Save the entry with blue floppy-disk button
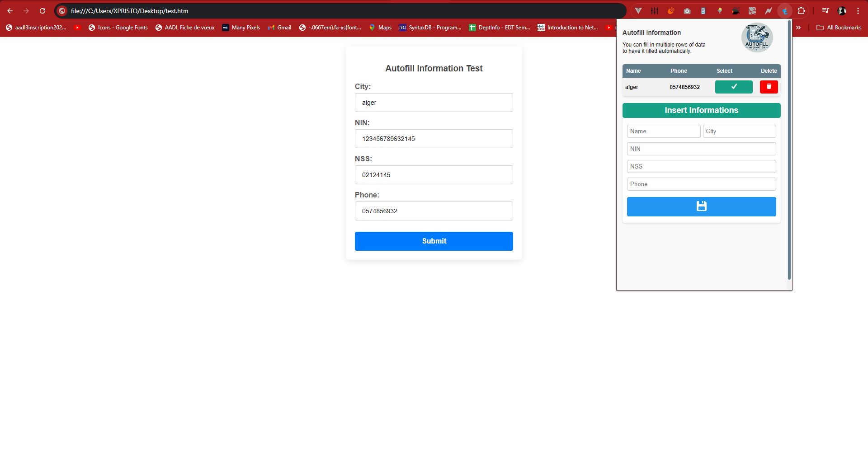This screenshot has height=450, width=868. (702, 206)
